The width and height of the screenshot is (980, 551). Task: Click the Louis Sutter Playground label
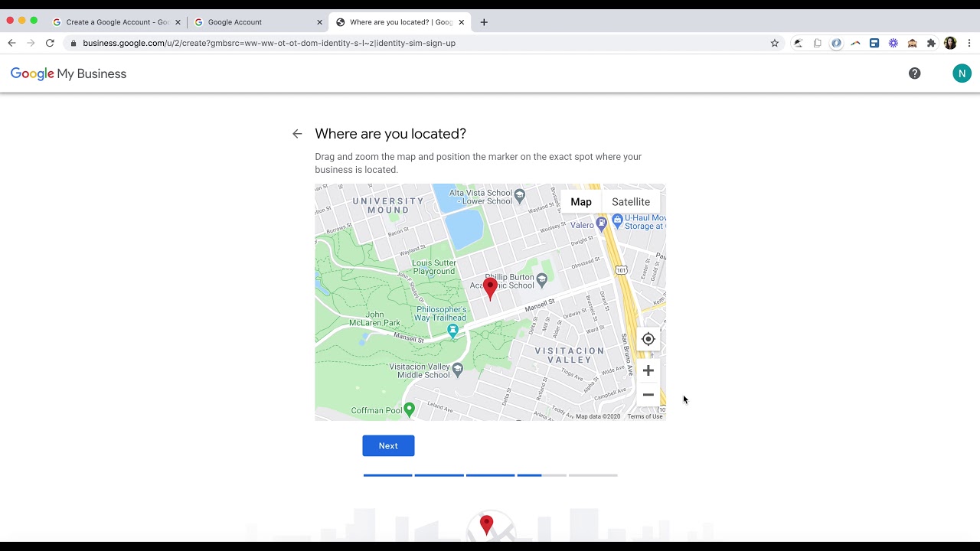click(434, 267)
